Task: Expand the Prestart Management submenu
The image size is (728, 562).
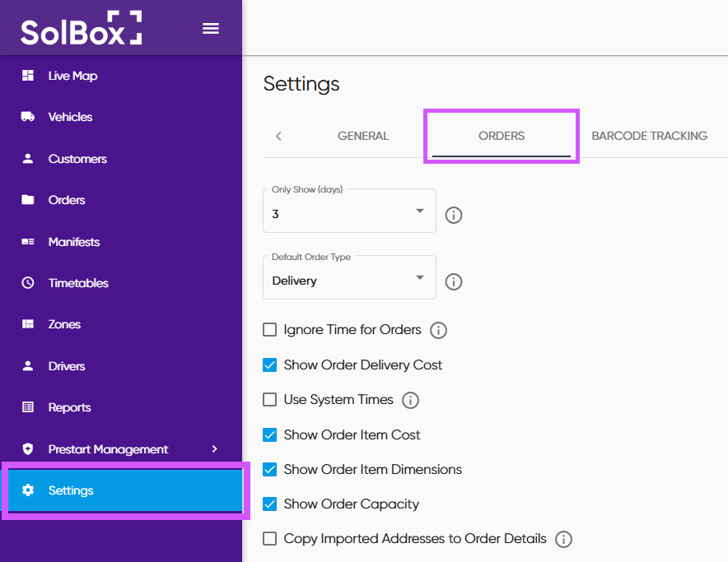Action: [x=215, y=449]
